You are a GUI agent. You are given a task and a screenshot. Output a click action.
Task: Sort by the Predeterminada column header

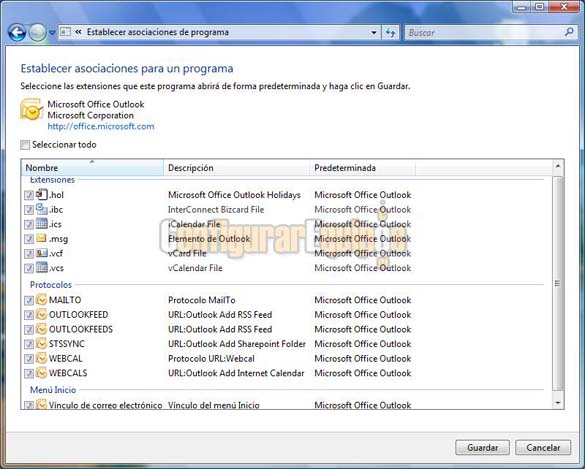[x=363, y=168]
